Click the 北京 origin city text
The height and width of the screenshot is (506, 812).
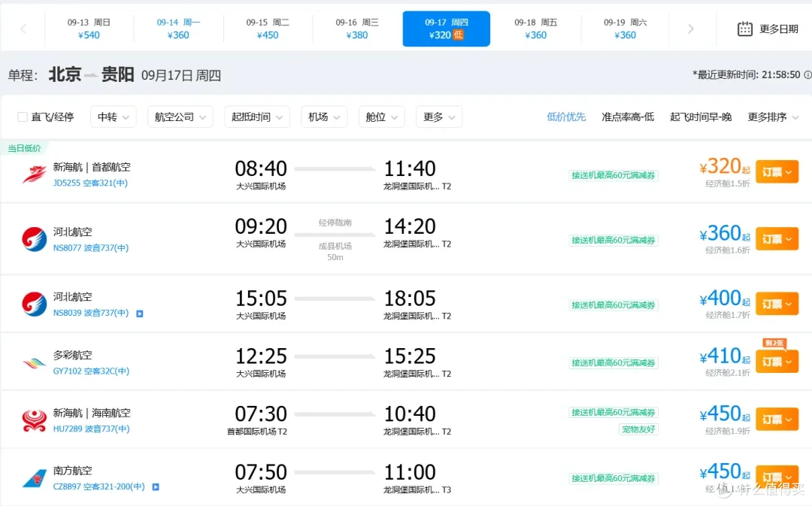coord(65,74)
